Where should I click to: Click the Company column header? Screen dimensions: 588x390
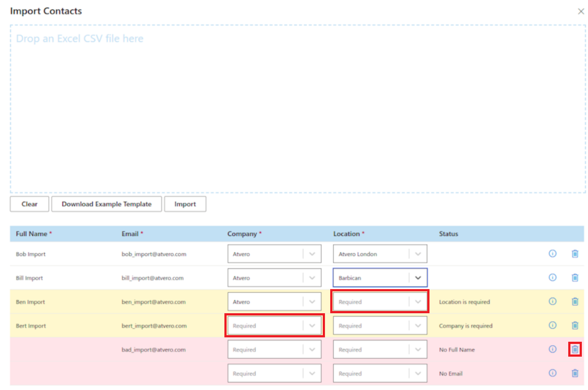pos(245,234)
